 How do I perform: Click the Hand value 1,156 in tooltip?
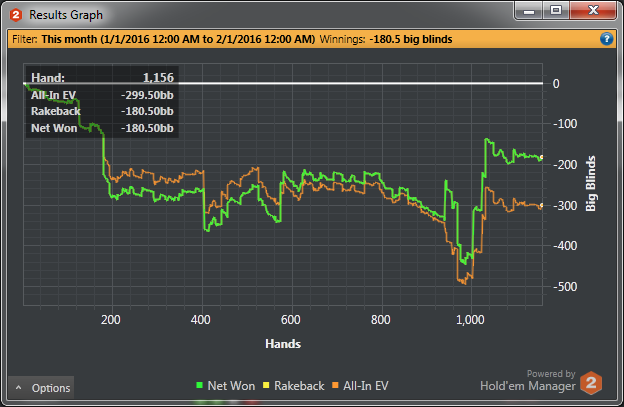click(x=158, y=78)
